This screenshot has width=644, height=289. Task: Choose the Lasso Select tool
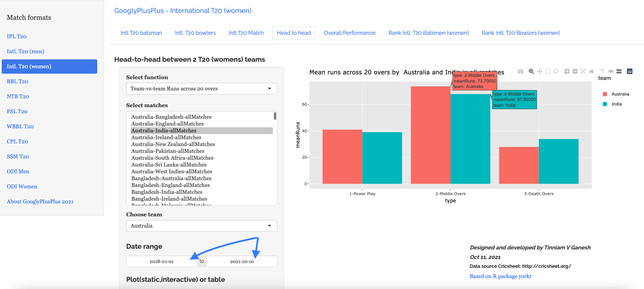coord(556,71)
